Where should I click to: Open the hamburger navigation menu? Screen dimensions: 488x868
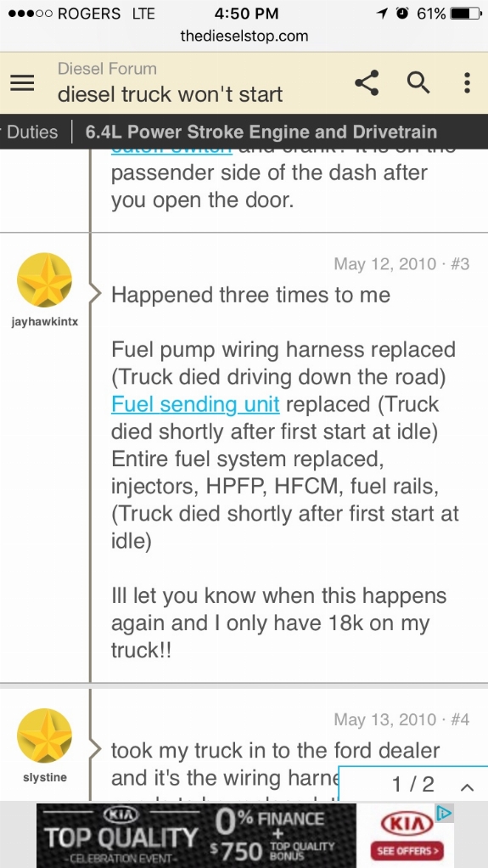pyautogui.click(x=23, y=83)
